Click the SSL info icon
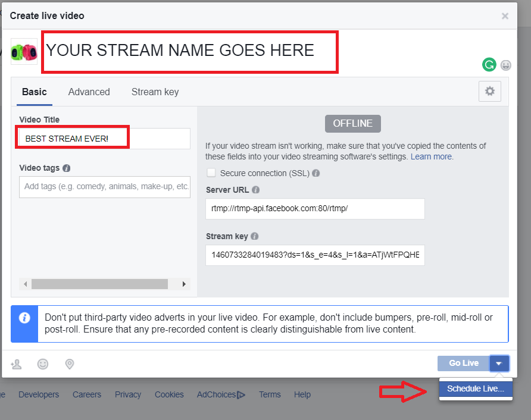Image resolution: width=531 pixels, height=420 pixels. (316, 173)
